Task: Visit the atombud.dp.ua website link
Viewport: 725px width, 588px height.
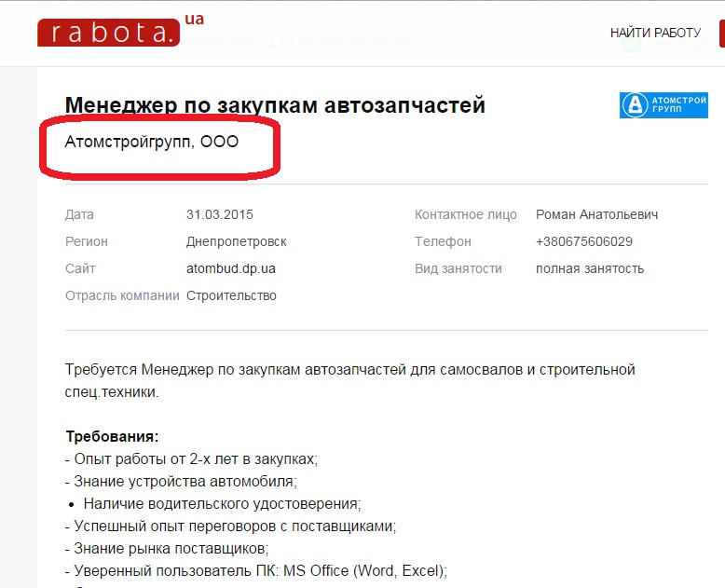Action: (231, 268)
